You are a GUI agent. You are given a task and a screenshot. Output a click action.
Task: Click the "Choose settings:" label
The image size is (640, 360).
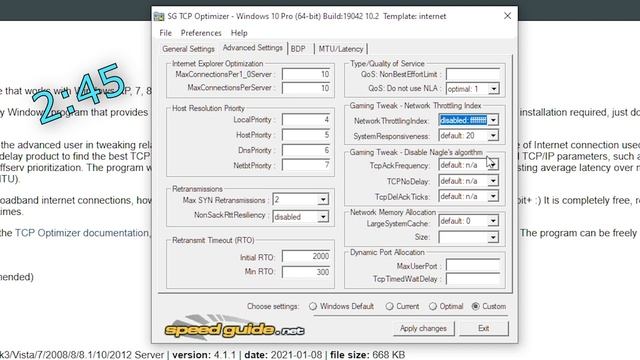[x=273, y=307]
